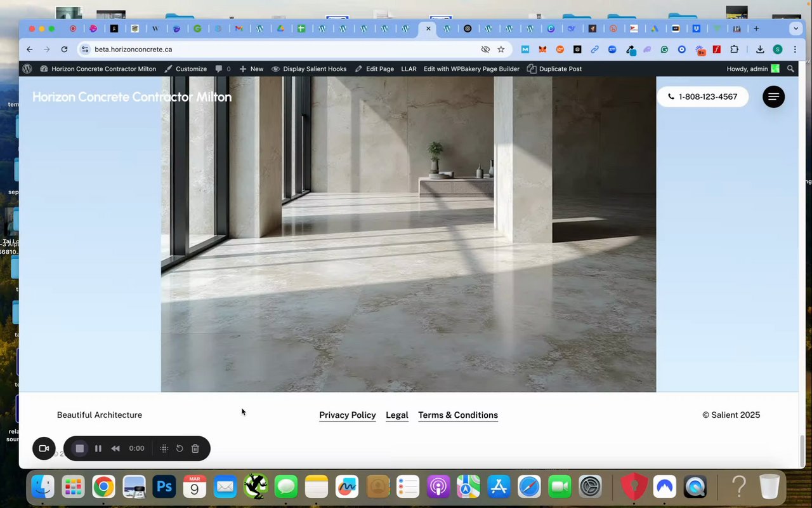Open the MetaMask fox extension

[x=542, y=49]
